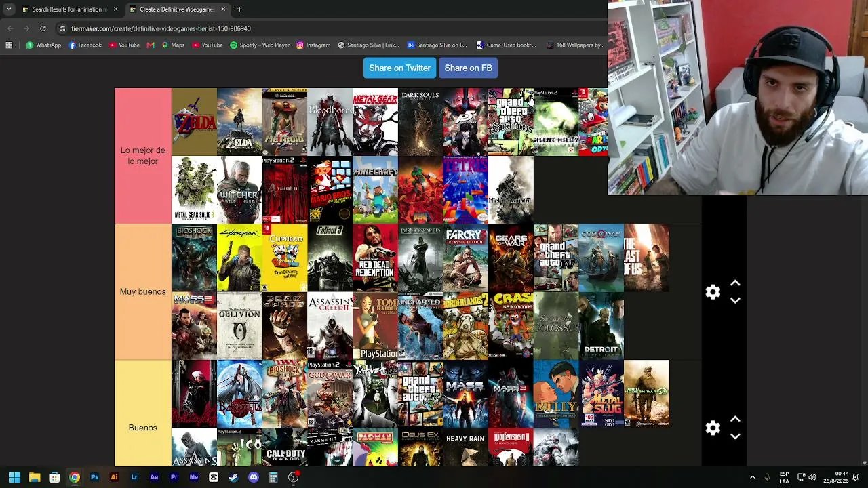Select the Minecraft game cover
This screenshot has height=488, width=868.
point(375,190)
